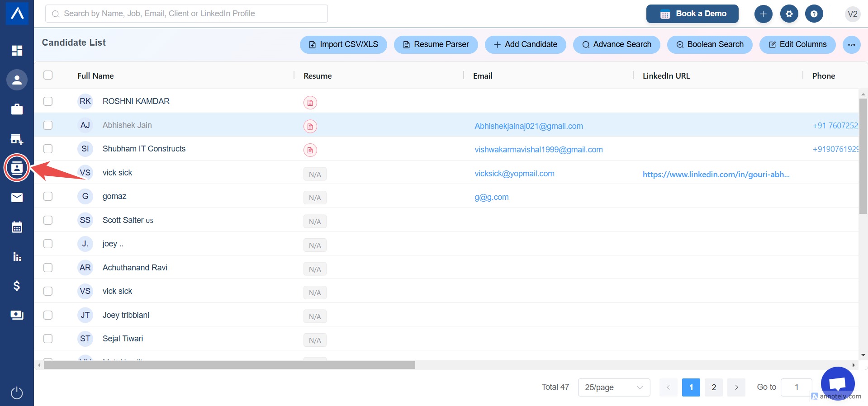Select the Joey tribbiani row checkbox
This screenshot has height=406, width=868.
[48, 315]
